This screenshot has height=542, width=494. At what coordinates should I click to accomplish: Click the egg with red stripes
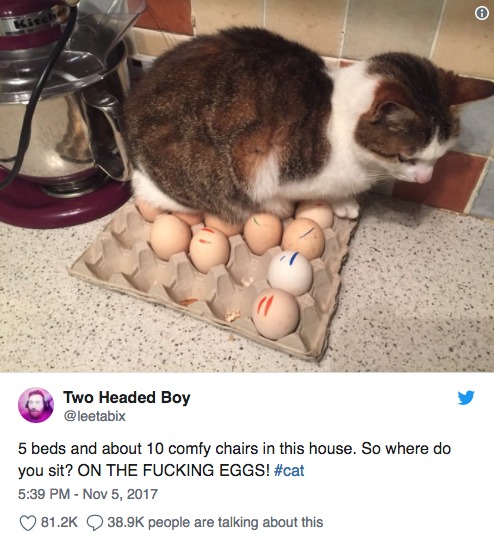pos(276,314)
